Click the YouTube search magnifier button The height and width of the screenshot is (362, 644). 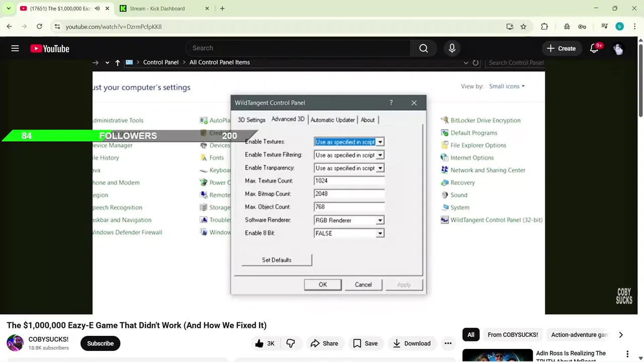(x=424, y=48)
